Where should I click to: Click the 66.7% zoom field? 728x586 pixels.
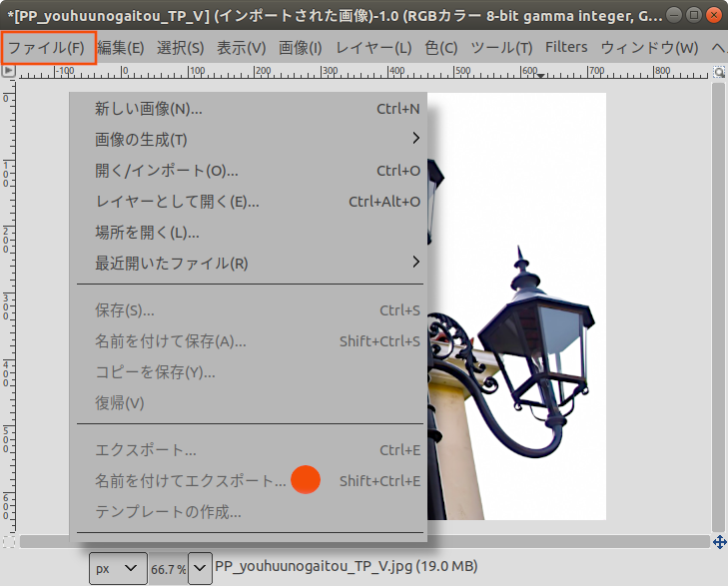[168, 569]
